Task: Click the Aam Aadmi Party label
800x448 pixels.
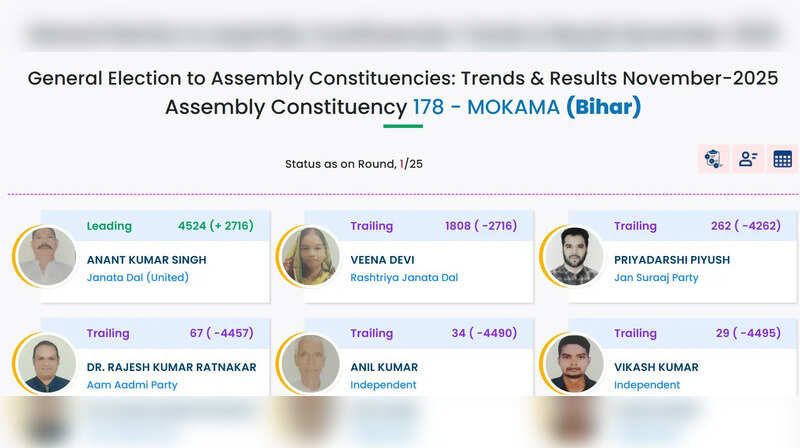Action: click(131, 385)
